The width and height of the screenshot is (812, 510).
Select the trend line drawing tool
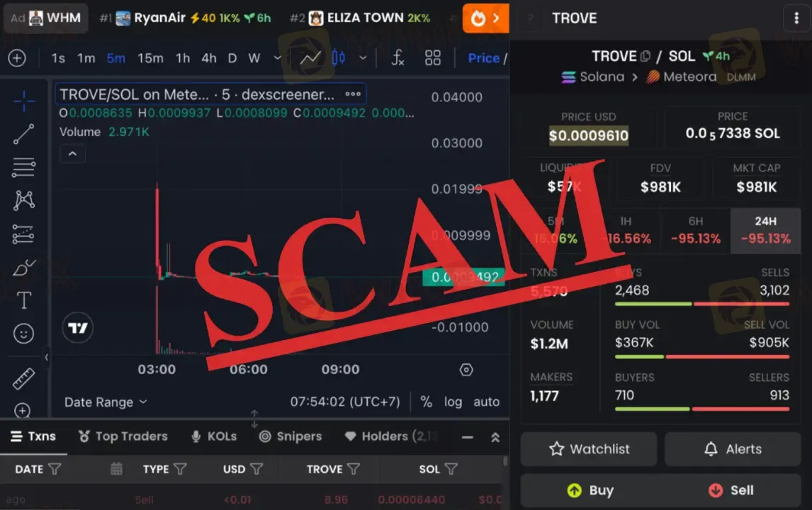[24, 134]
